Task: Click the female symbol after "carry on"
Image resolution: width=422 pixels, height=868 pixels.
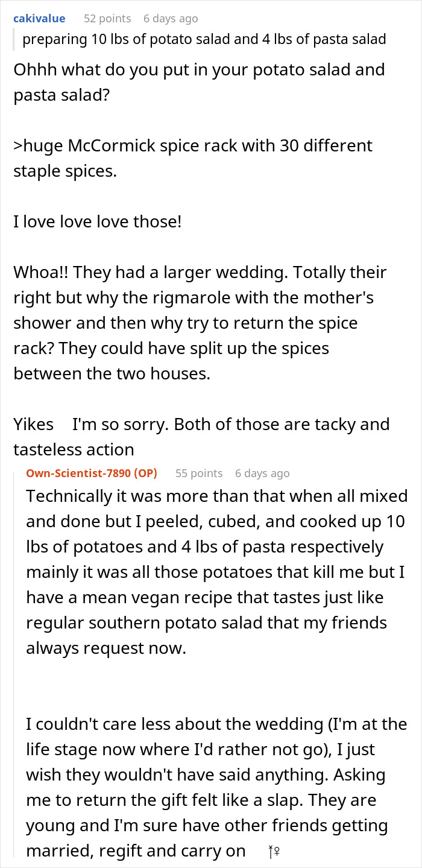Action: (x=277, y=852)
